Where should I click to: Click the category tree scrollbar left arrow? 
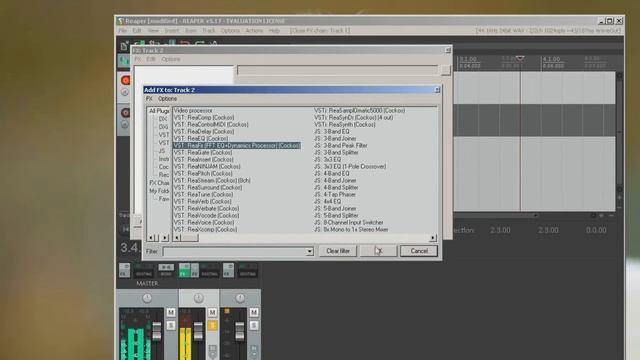click(x=151, y=238)
